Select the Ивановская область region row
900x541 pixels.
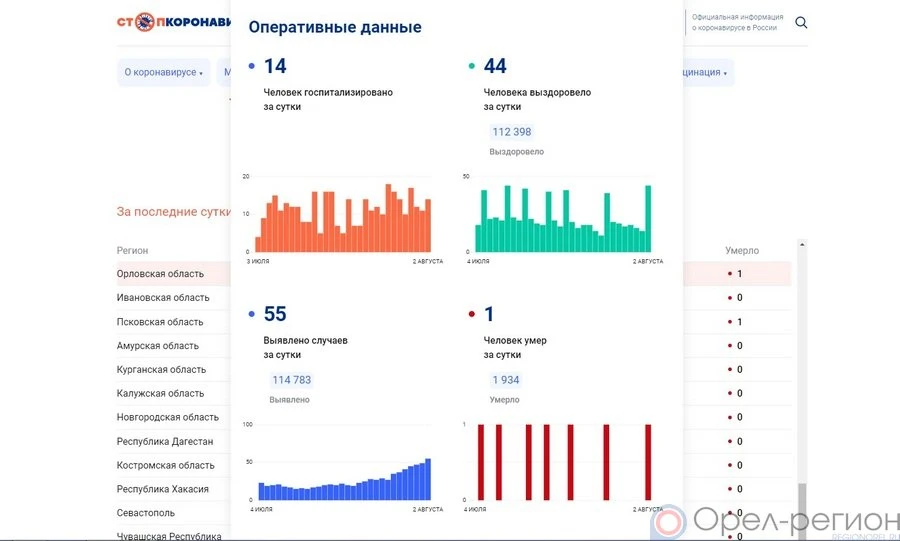click(x=163, y=298)
